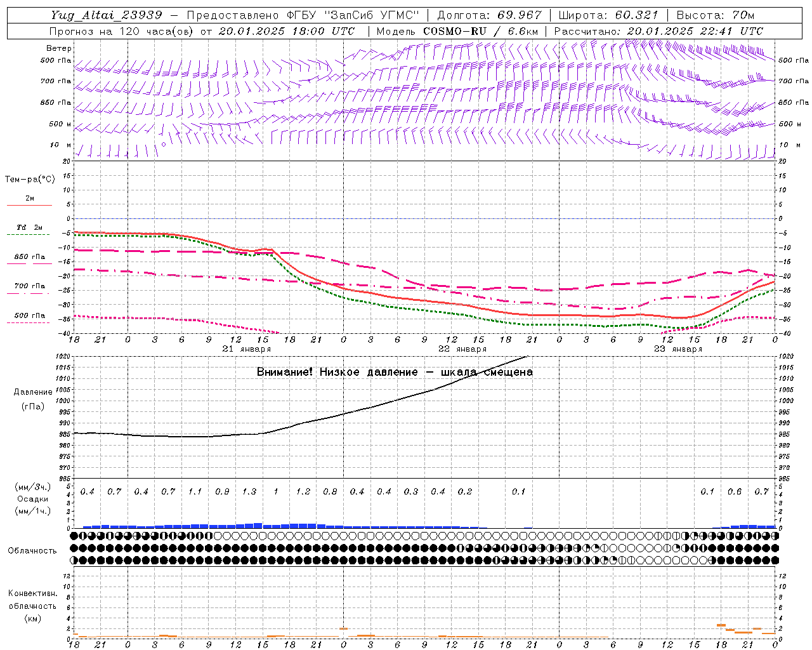Click the '(гПа)' unit under Давление
Screen dimensions: 812x650
point(33,407)
